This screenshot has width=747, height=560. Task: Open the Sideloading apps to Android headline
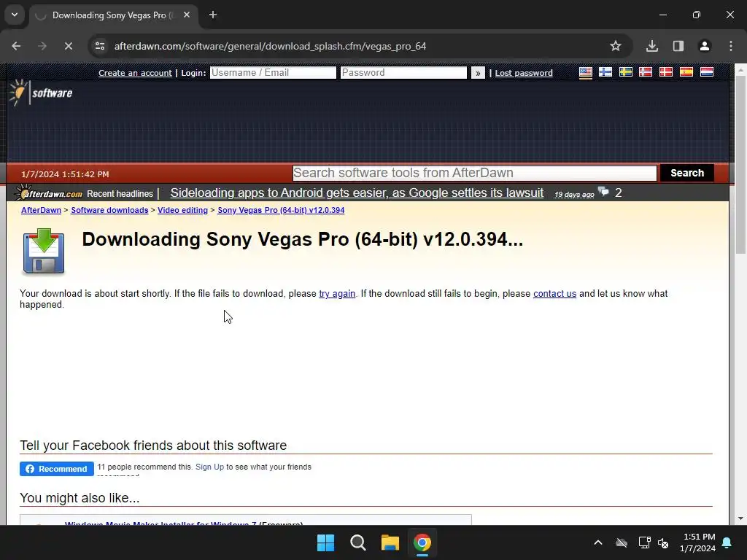(x=357, y=192)
